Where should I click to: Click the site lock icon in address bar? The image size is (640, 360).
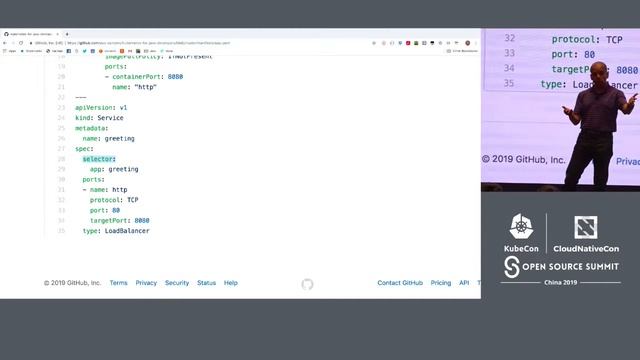[31, 43]
